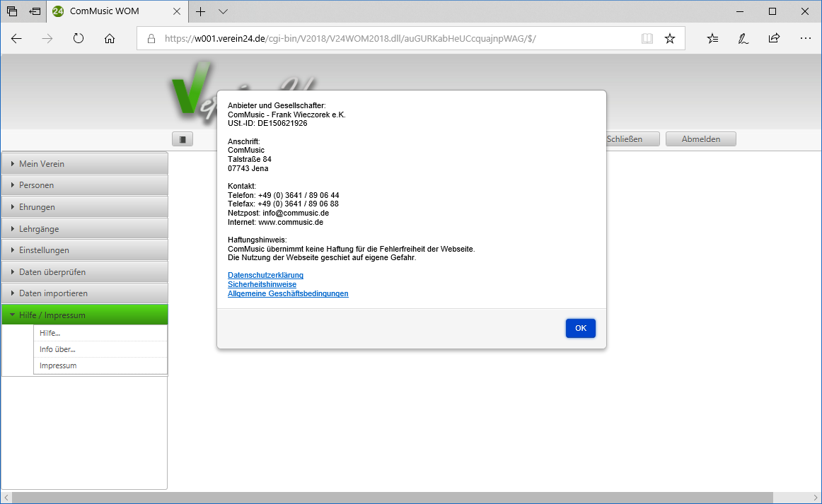The image size is (822, 504).
Task: Click the USt.-ID DE150621926 text
Action: coord(267,124)
